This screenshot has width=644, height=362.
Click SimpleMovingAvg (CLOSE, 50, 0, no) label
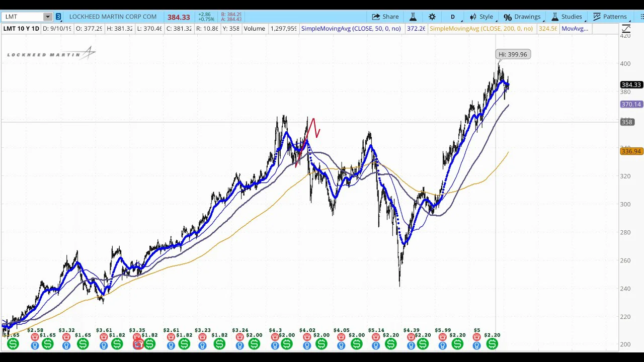point(351,29)
